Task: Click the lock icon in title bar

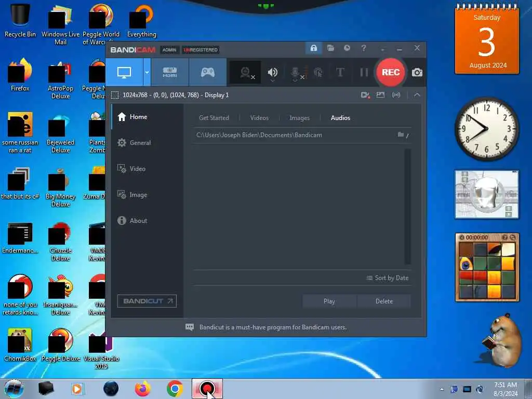Action: pos(313,48)
